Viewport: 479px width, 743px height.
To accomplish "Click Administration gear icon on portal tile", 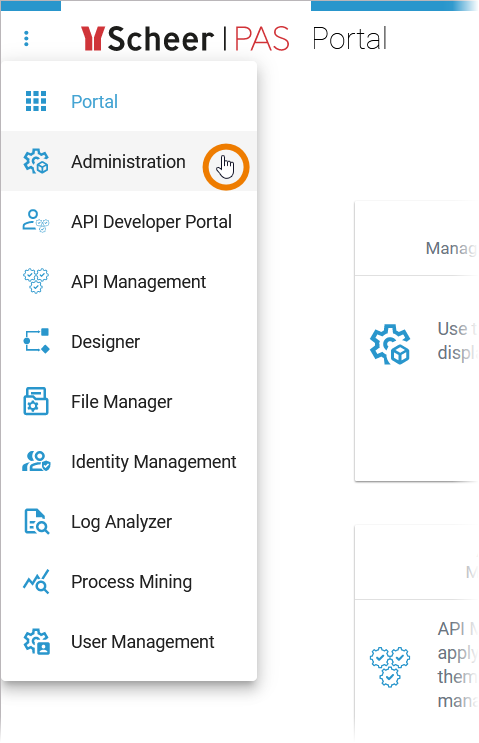I will point(390,344).
